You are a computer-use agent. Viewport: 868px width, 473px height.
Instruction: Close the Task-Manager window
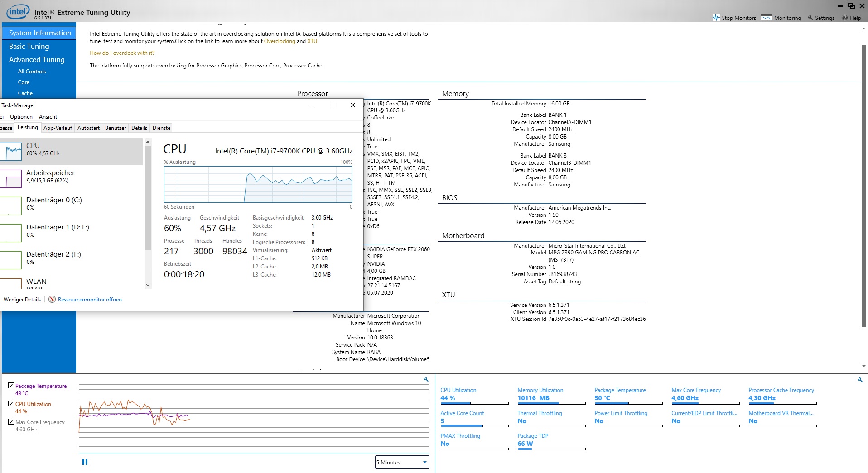click(353, 105)
